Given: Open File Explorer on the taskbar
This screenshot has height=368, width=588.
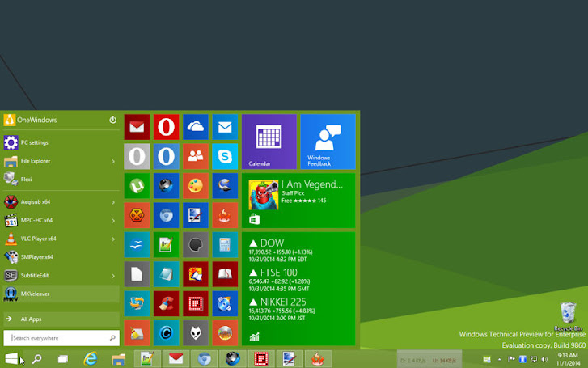Looking at the screenshot, I should point(119,359).
